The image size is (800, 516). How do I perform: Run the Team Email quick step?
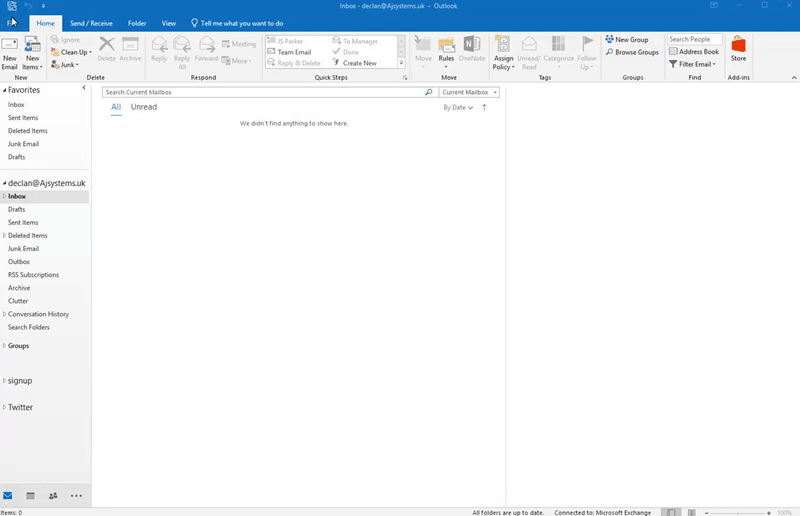point(294,52)
